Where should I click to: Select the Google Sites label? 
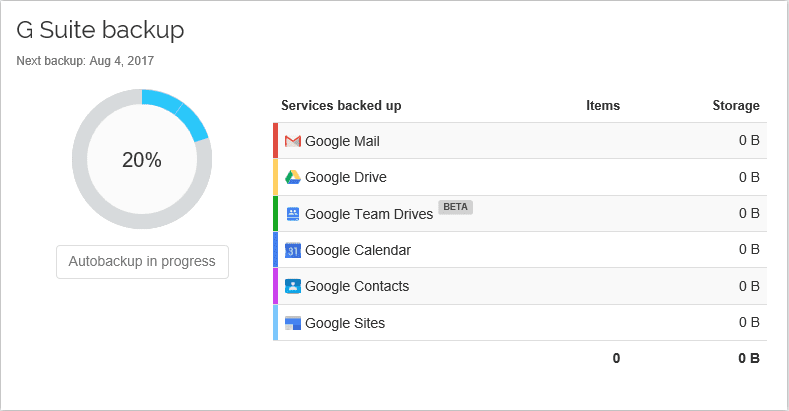tap(344, 323)
